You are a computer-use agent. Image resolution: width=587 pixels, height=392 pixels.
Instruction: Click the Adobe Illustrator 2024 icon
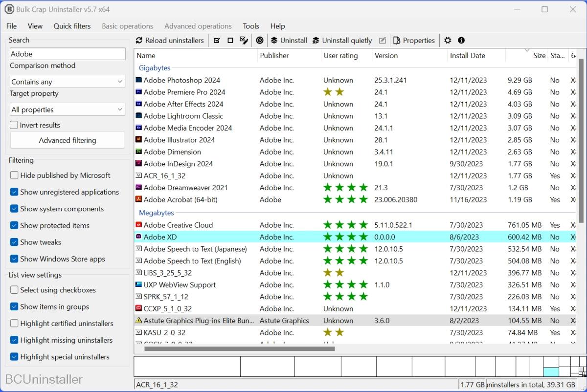coord(139,140)
